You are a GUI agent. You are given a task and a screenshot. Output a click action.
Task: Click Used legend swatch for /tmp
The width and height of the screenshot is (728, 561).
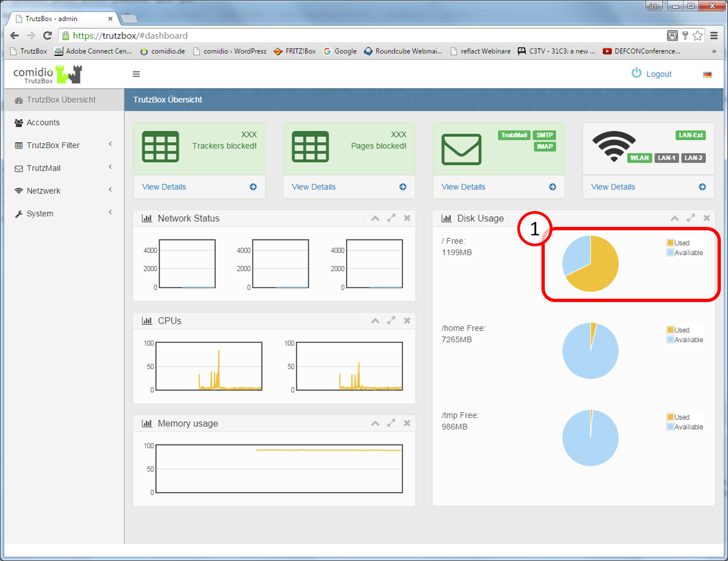[670, 417]
